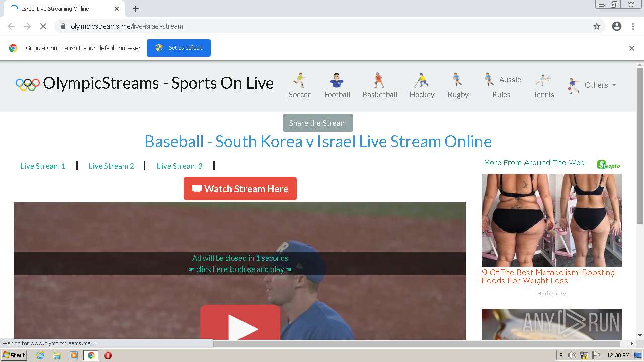Open the Chrome three-dot menu
This screenshot has width=644, height=362.
point(633,26)
